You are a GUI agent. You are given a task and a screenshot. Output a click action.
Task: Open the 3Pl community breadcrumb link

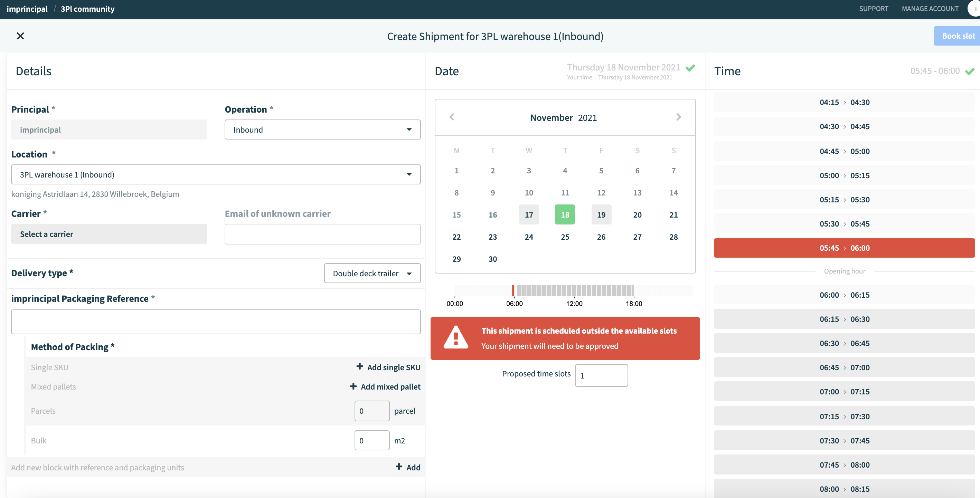pyautogui.click(x=87, y=9)
